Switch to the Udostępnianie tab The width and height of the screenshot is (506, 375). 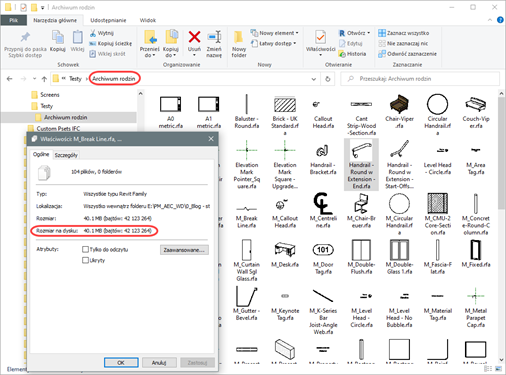(108, 20)
